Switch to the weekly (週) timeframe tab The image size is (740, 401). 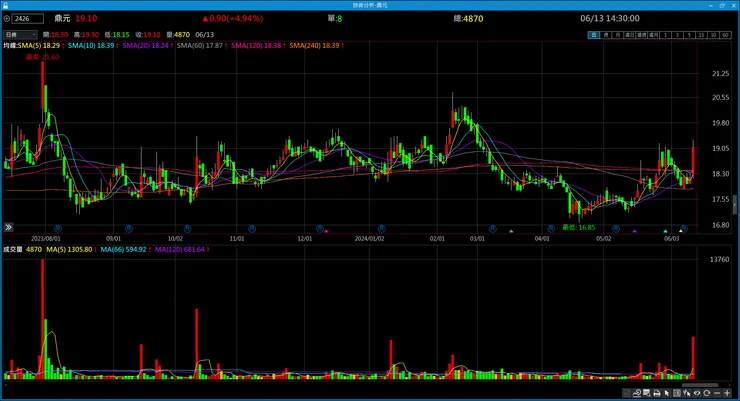click(x=606, y=35)
